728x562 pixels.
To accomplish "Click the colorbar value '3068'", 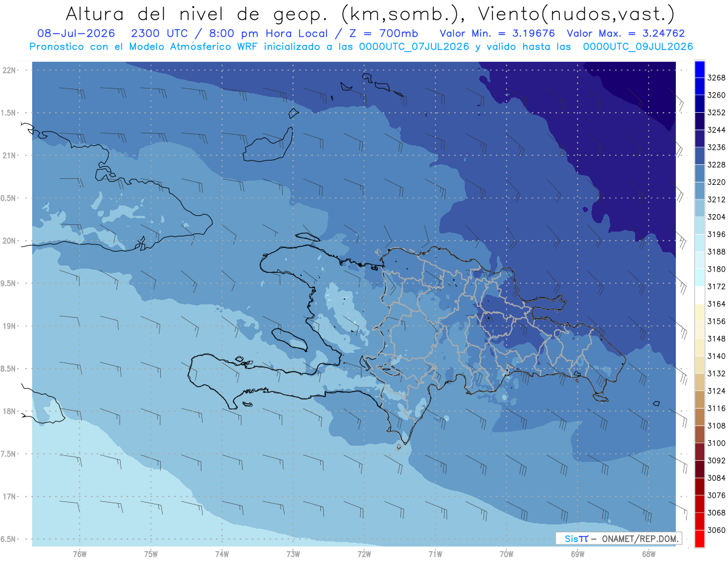I will (716, 513).
